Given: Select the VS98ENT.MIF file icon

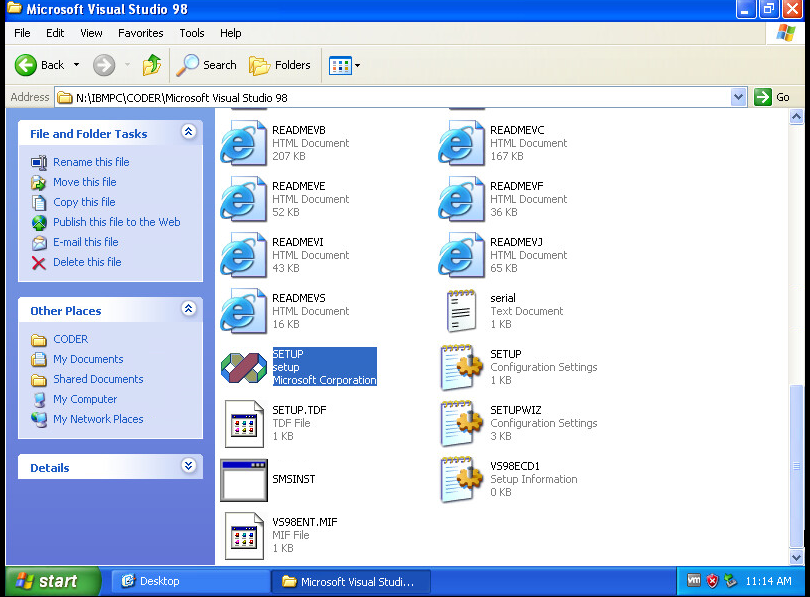Looking at the screenshot, I should [243, 535].
